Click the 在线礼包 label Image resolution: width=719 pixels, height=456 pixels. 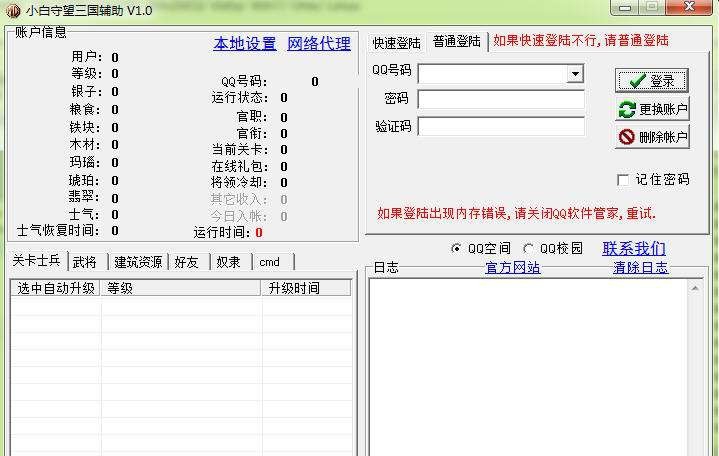(x=239, y=166)
